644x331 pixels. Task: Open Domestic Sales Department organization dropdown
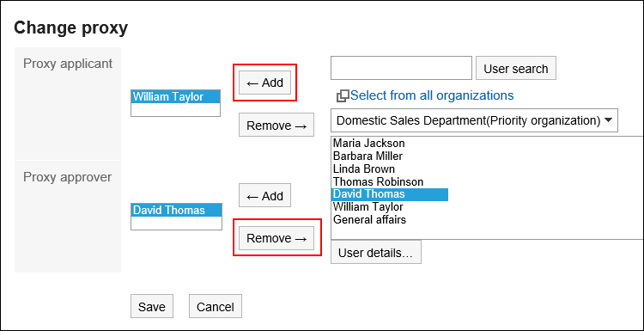tap(474, 120)
